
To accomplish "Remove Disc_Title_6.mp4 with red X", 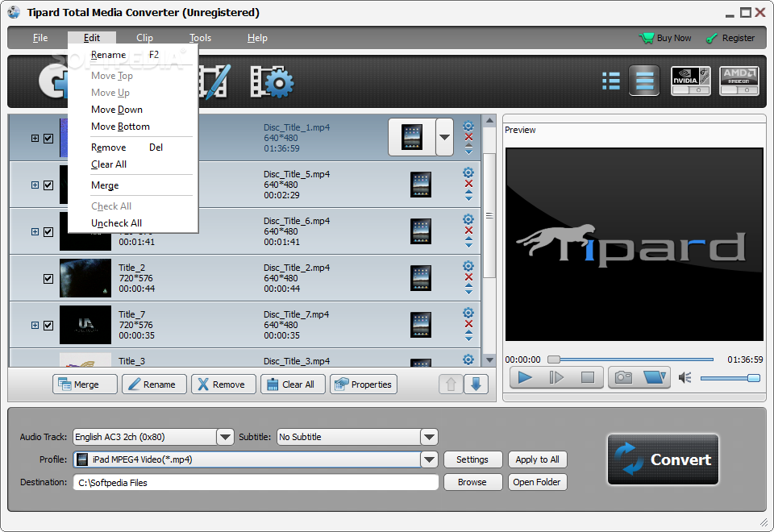I will 468,231.
